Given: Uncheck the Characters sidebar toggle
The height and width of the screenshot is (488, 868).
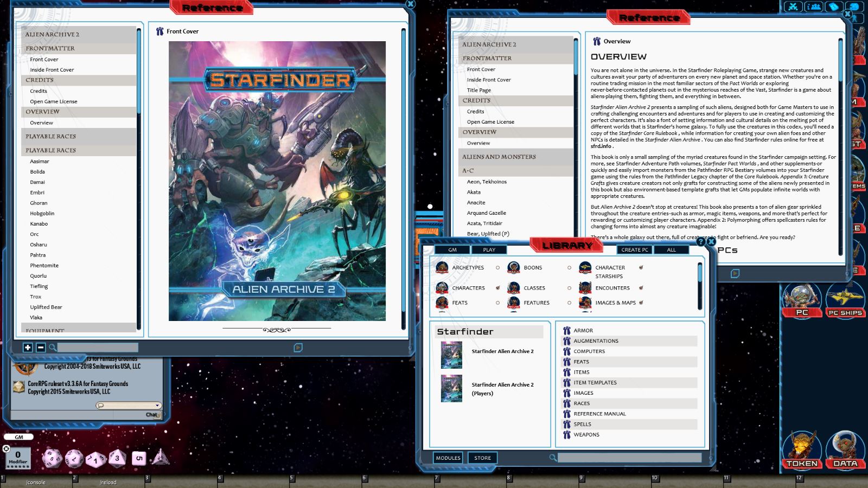Looking at the screenshot, I should click(497, 288).
